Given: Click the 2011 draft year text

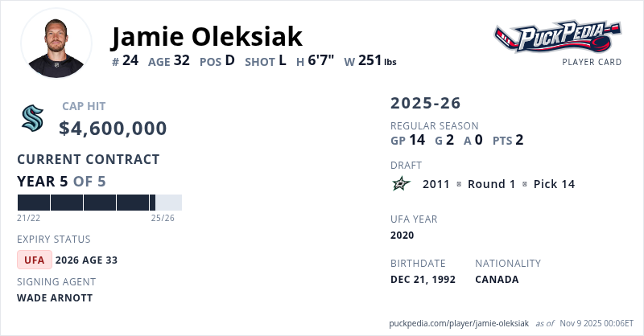Looking at the screenshot, I should pos(436,184).
